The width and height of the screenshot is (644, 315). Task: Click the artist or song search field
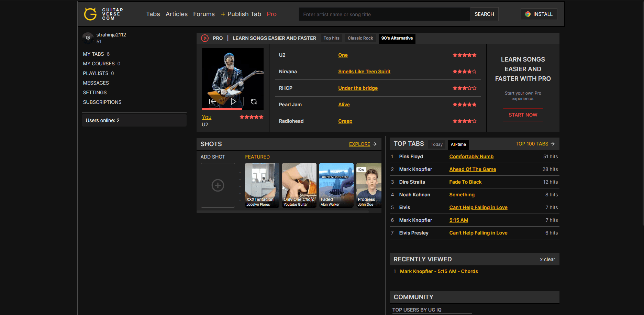click(384, 14)
